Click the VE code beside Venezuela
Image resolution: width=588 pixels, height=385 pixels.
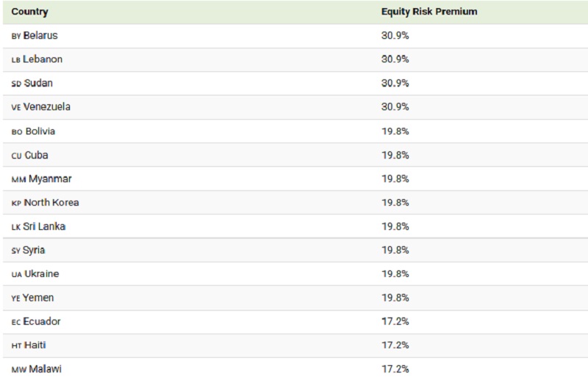click(x=16, y=107)
